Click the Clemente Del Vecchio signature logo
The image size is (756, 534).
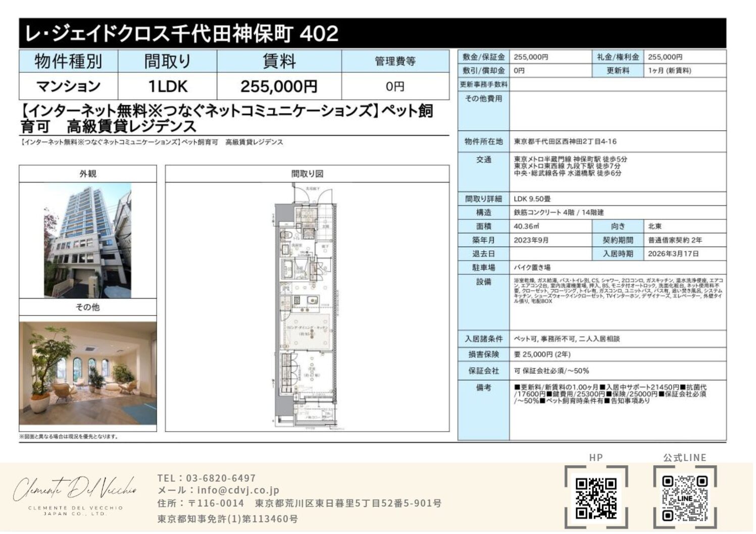point(75,493)
